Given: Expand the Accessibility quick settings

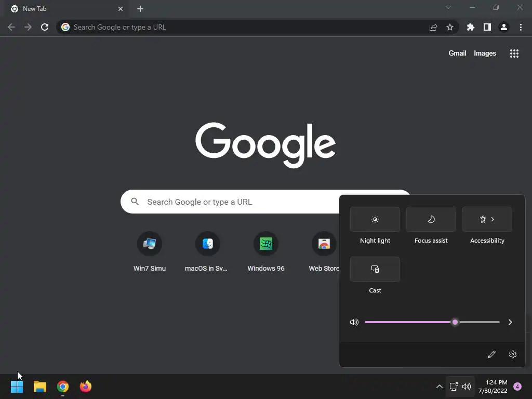Looking at the screenshot, I should [487, 219].
